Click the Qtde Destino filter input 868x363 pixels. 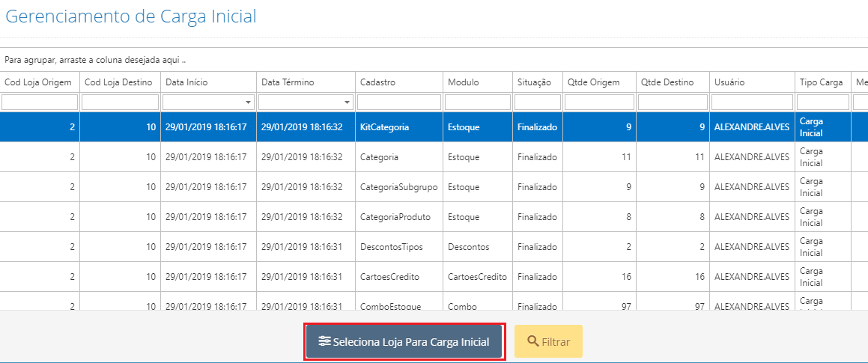(x=673, y=103)
